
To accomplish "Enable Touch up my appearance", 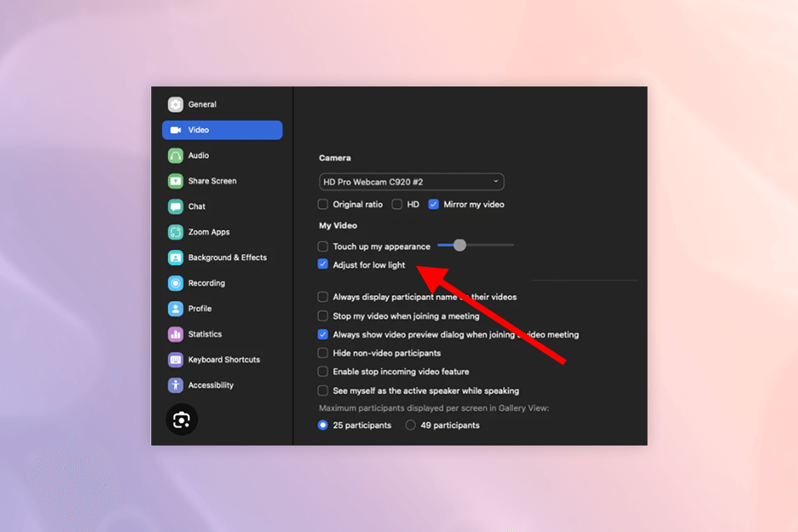I will 323,246.
